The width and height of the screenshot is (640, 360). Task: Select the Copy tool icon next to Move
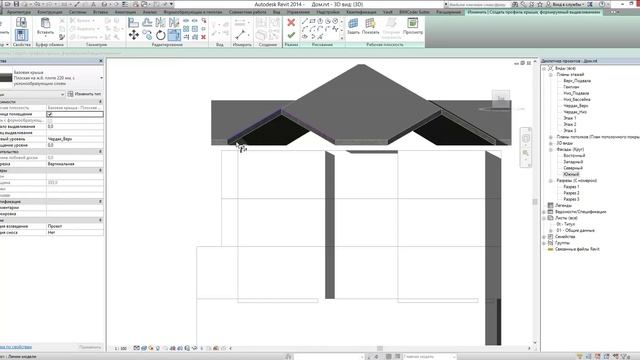point(147,35)
